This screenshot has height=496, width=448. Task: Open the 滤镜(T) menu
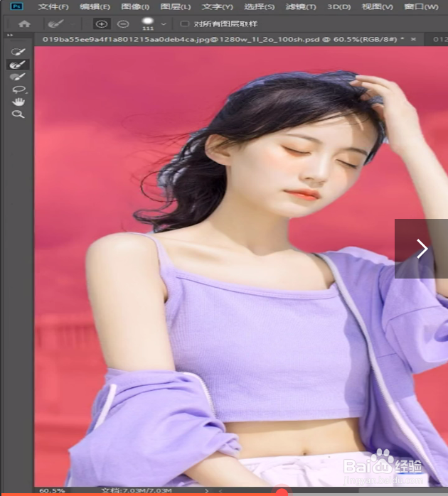pos(301,6)
